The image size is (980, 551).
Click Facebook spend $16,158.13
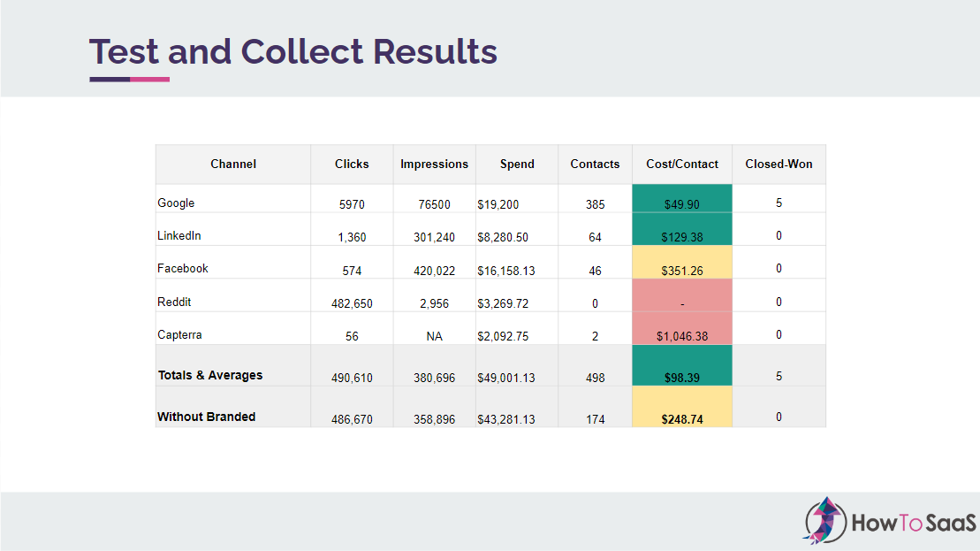[x=506, y=271]
